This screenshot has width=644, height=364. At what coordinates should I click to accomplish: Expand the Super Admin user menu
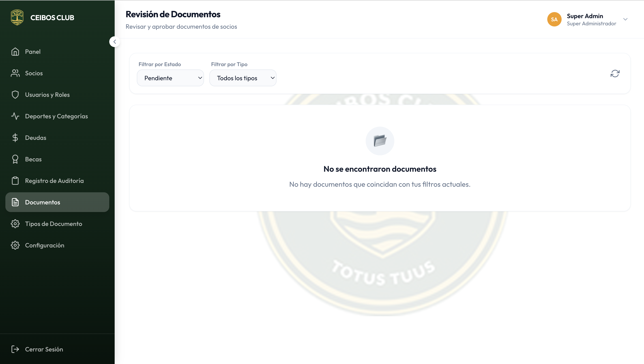(x=625, y=19)
